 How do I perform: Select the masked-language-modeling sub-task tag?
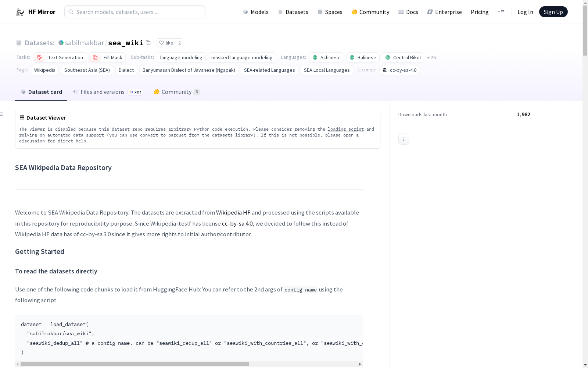pyautogui.click(x=242, y=57)
